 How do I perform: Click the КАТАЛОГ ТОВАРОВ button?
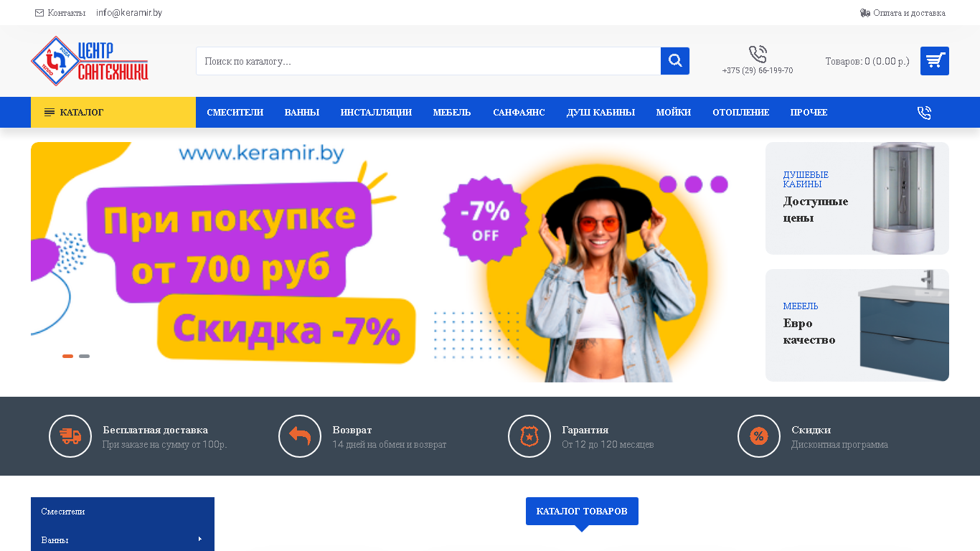582,511
